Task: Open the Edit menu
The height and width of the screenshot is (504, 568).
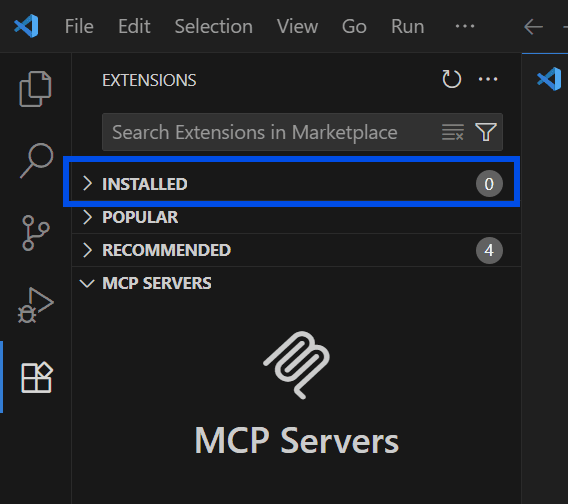Action: 134,26
